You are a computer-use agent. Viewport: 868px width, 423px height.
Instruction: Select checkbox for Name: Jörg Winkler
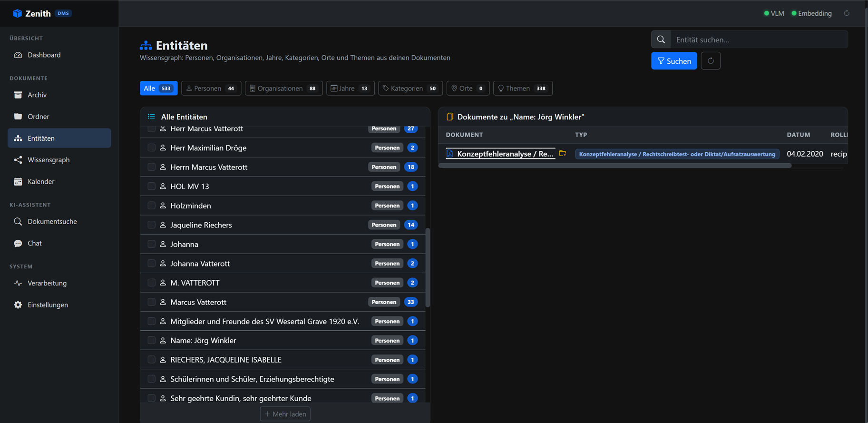click(151, 340)
